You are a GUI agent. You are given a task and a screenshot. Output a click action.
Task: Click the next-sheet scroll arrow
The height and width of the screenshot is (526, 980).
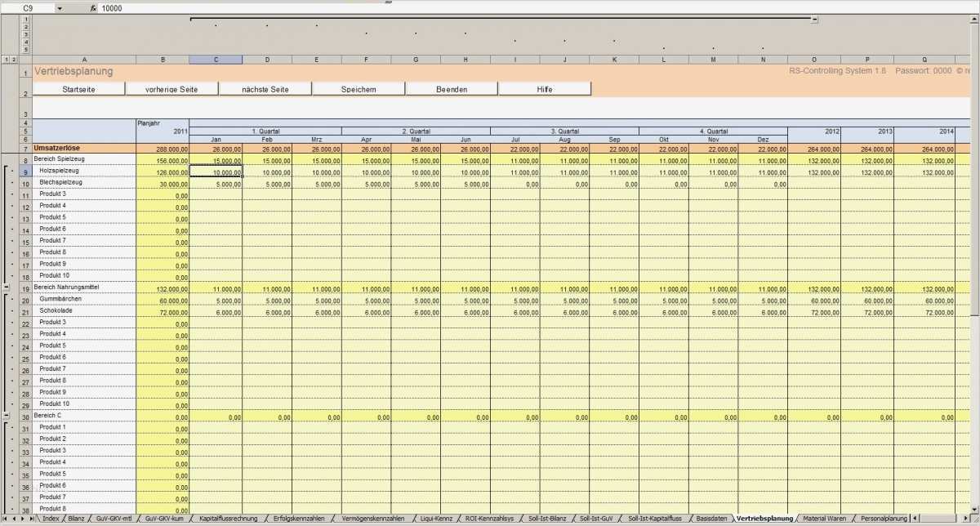click(x=22, y=518)
